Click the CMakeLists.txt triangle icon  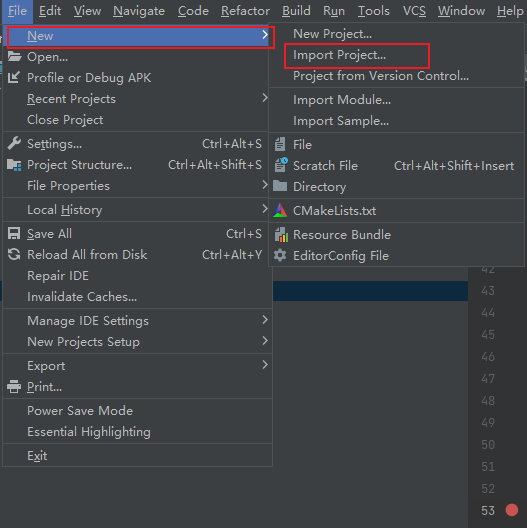click(280, 210)
